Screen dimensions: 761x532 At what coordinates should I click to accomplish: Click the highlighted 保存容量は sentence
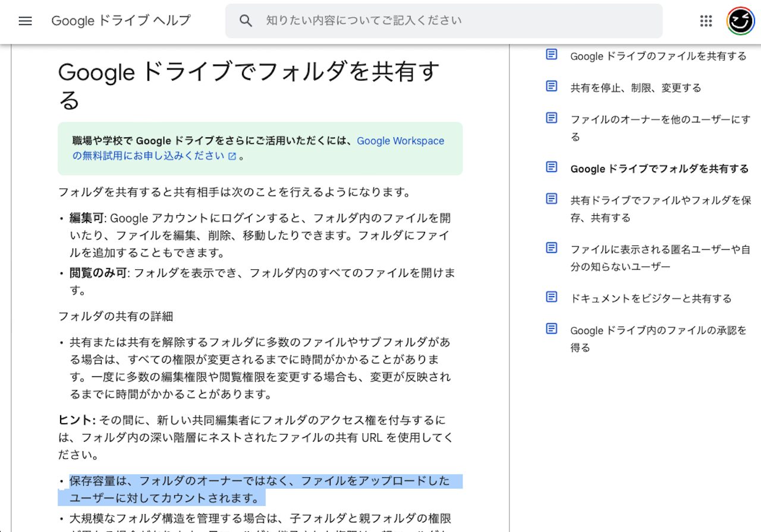260,489
